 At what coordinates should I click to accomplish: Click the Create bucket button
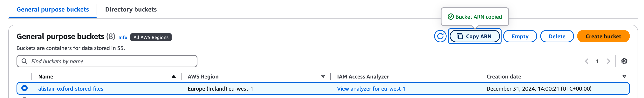pos(603,37)
